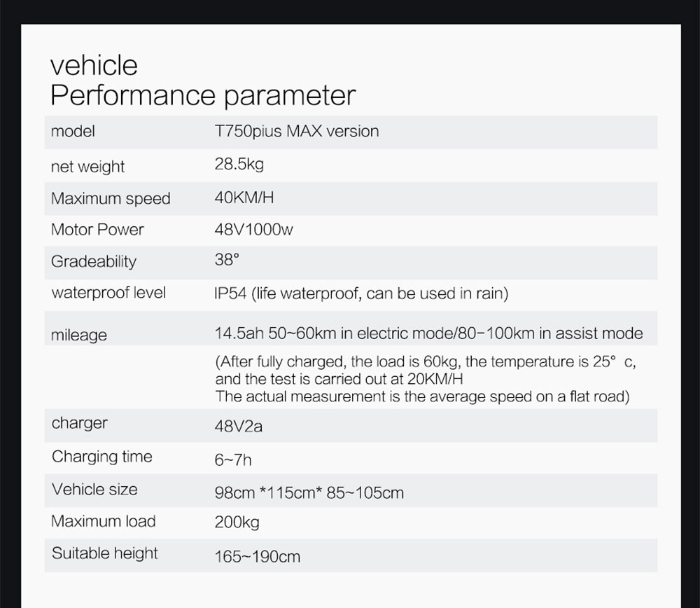Click the "Suitable height" label
700x608 pixels.
click(x=105, y=553)
